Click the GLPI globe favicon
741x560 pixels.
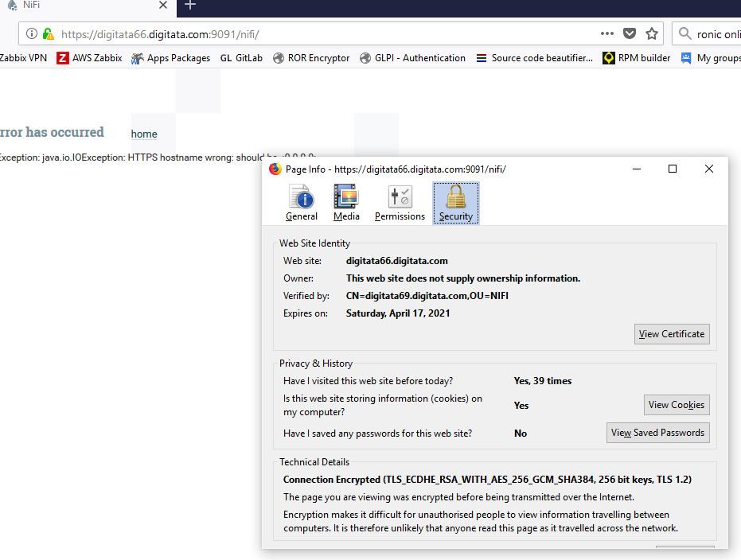click(x=365, y=58)
